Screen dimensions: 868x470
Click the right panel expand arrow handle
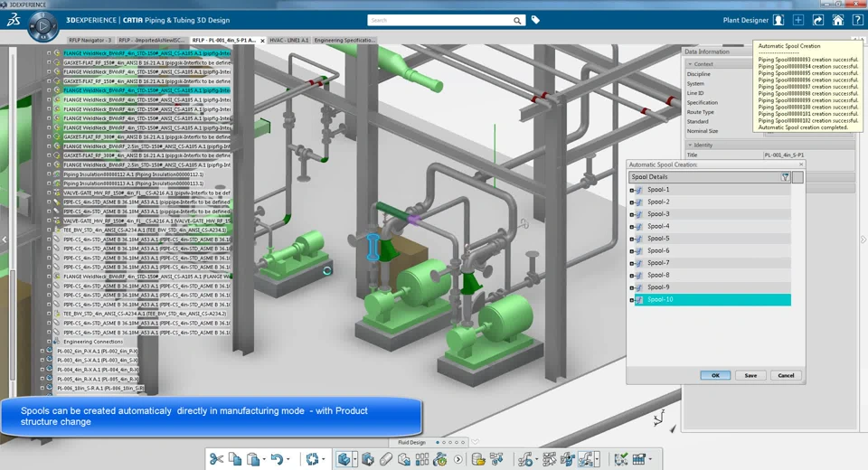pos(863,240)
